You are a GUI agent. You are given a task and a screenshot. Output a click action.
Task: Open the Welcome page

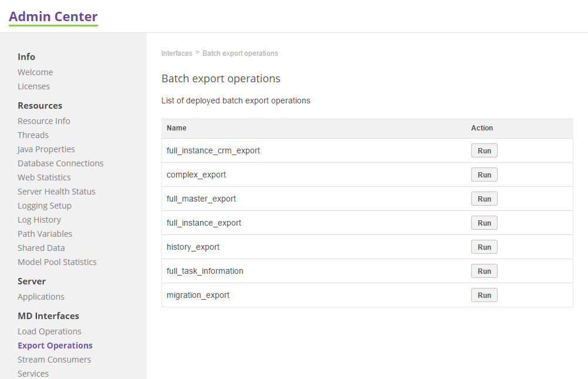[35, 72]
